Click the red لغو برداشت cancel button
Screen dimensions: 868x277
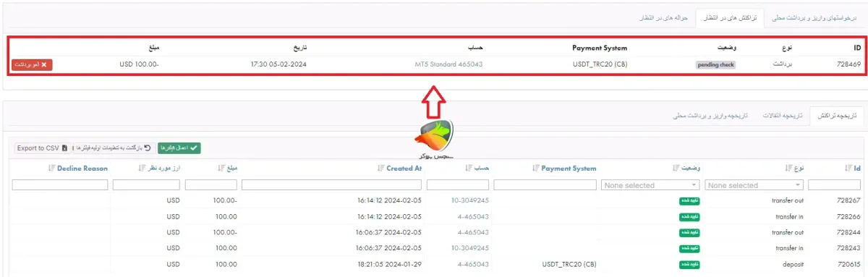(x=32, y=64)
